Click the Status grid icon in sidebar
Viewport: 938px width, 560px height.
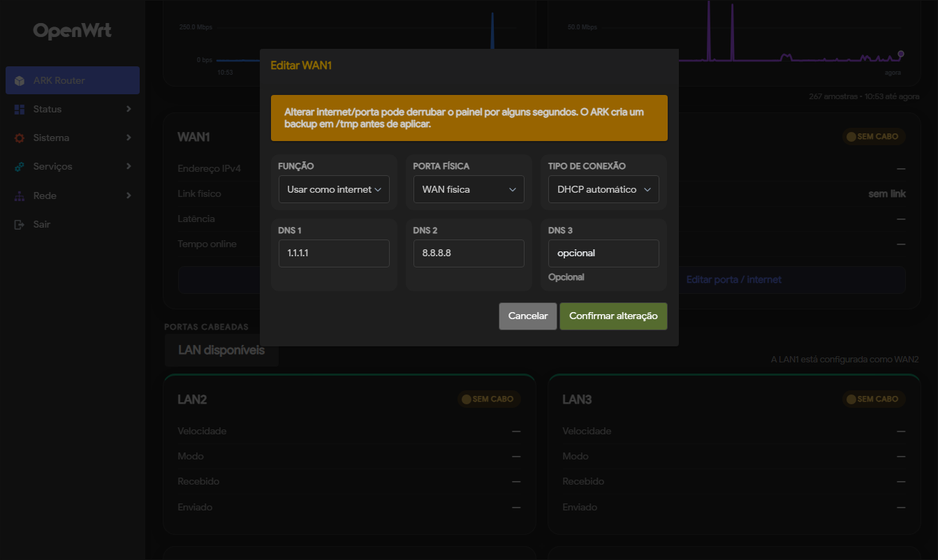click(20, 110)
